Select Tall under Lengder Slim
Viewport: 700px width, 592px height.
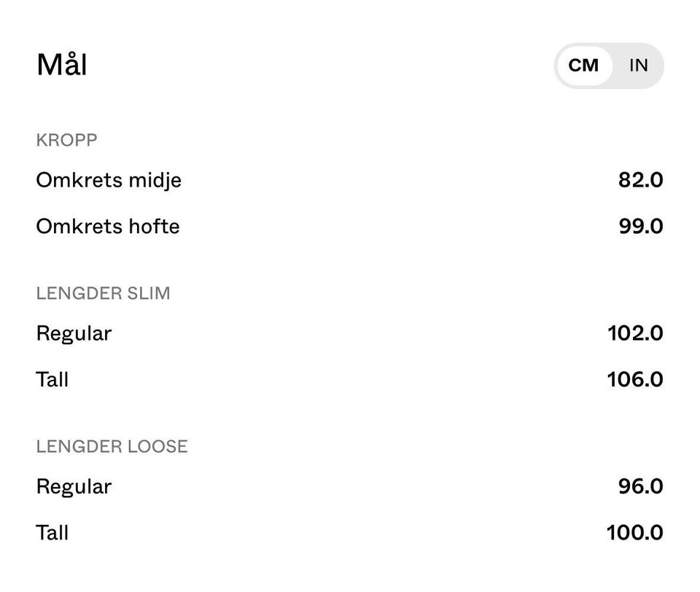52,379
